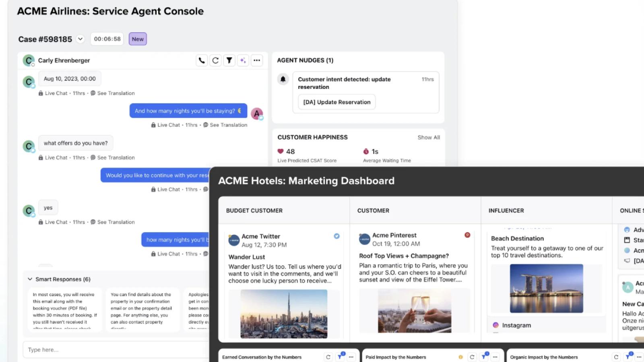The width and height of the screenshot is (644, 362).
Task: Click the case timer 00:06:58
Action: click(x=107, y=39)
